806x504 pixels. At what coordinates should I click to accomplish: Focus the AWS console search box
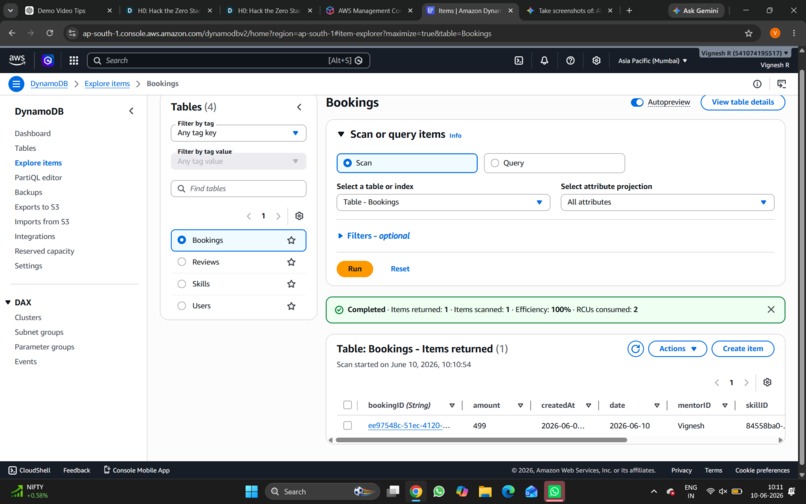coord(228,61)
